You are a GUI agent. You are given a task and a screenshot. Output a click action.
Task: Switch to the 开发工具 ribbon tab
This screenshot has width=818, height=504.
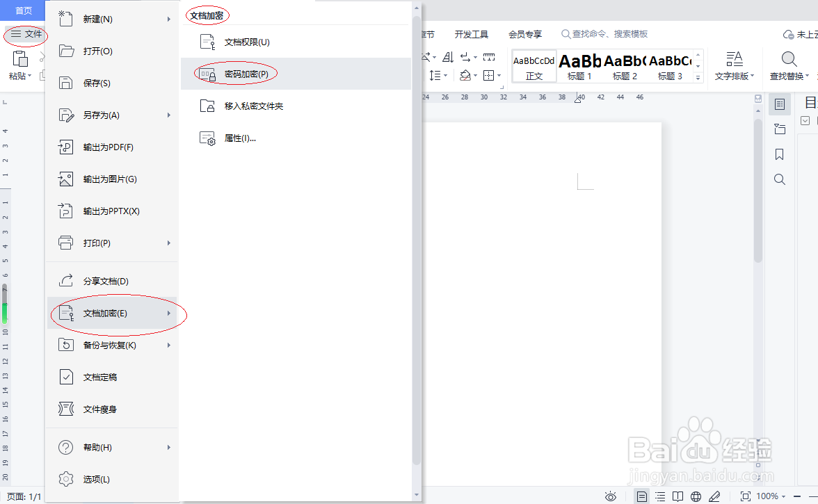[x=472, y=33]
